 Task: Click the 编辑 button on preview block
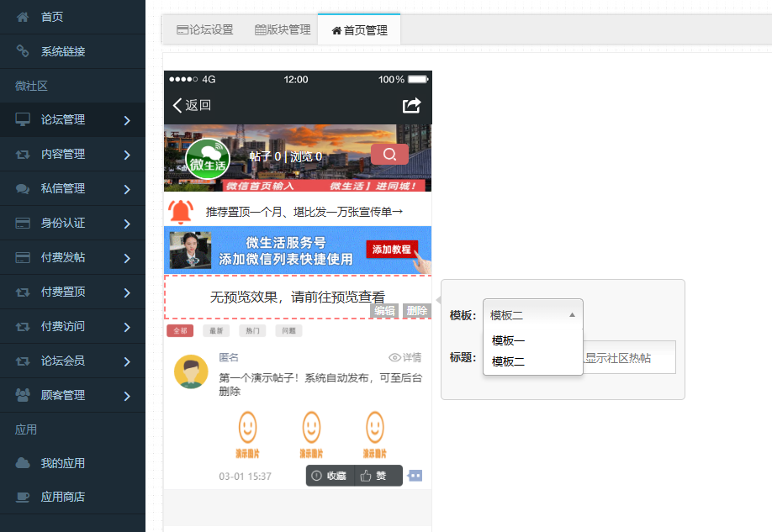pyautogui.click(x=384, y=311)
